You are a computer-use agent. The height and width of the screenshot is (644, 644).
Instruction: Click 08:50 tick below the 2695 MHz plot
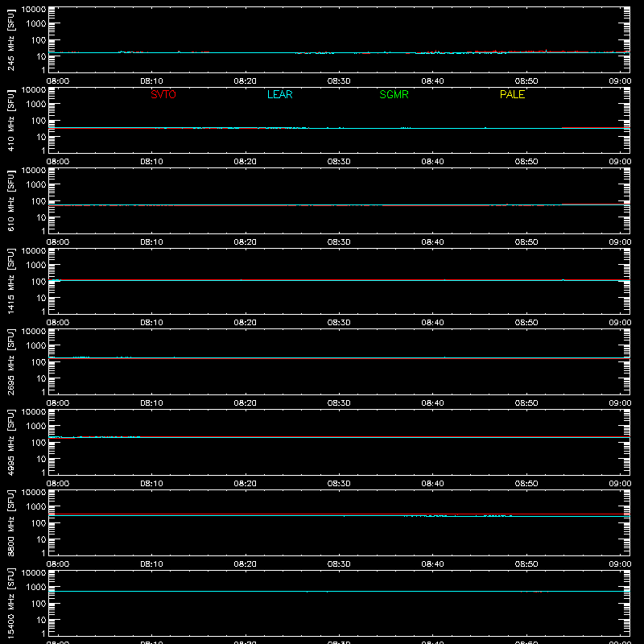click(526, 403)
